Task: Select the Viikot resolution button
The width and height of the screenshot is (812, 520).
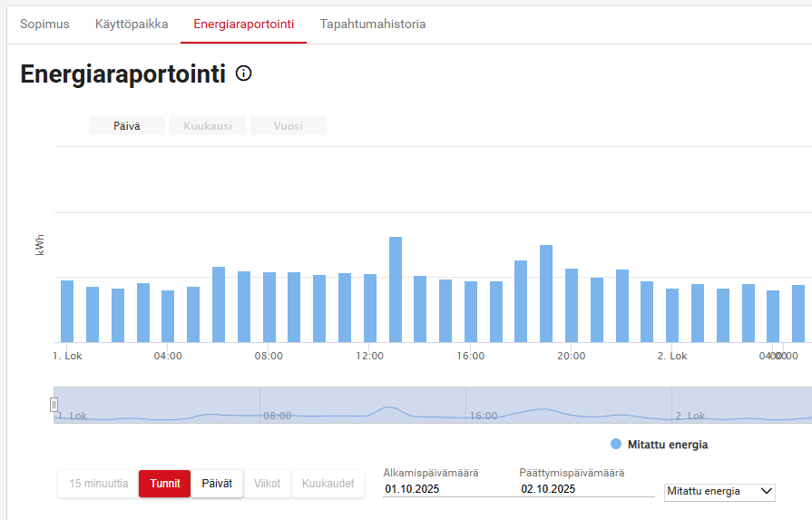Action: [x=267, y=484]
